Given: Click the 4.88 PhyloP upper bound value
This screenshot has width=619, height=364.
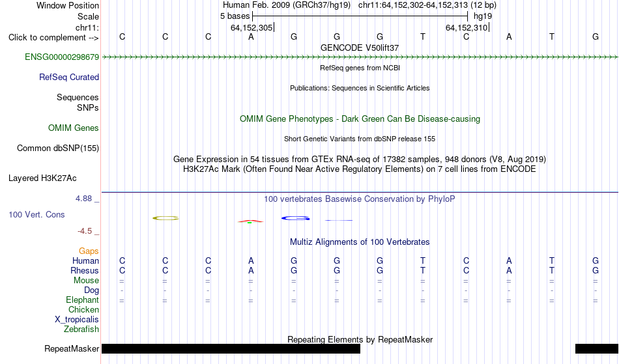Looking at the screenshot, I should pos(83,199).
